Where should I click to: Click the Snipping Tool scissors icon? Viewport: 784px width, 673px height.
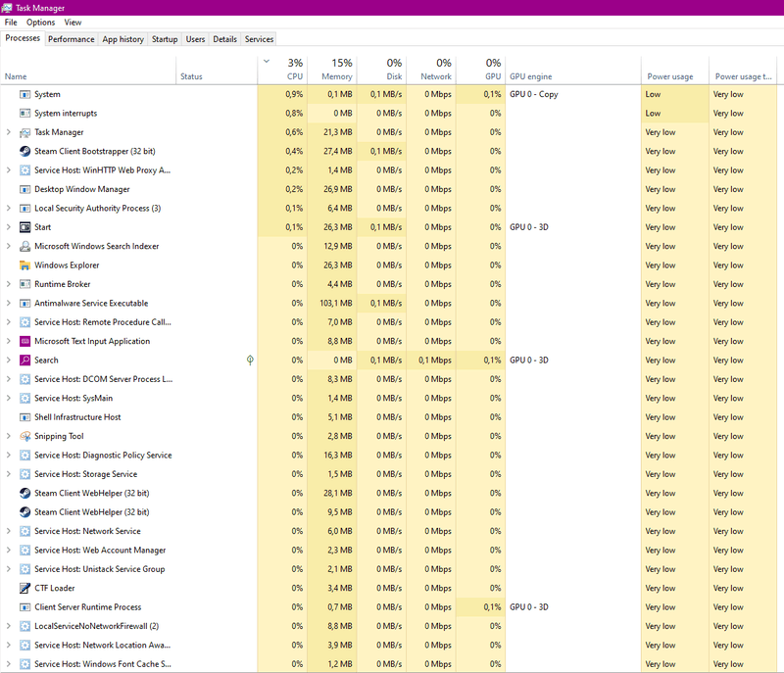(25, 436)
